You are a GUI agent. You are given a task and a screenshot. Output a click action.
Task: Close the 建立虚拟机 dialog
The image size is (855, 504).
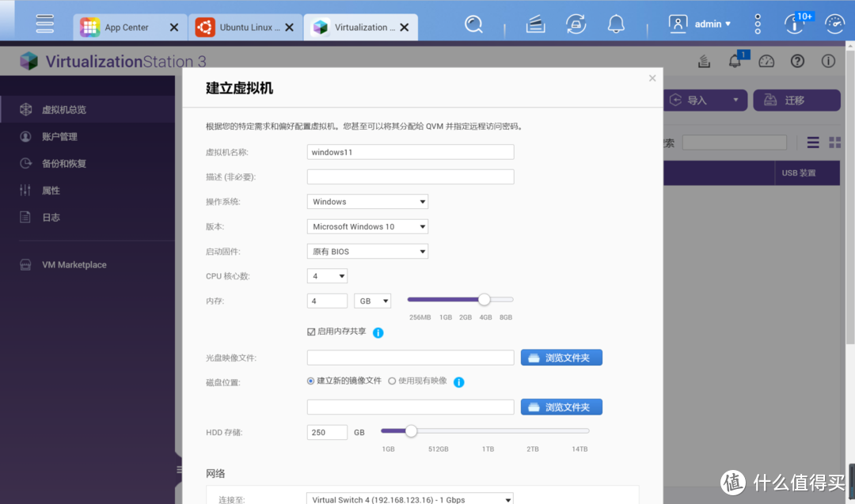tap(652, 78)
